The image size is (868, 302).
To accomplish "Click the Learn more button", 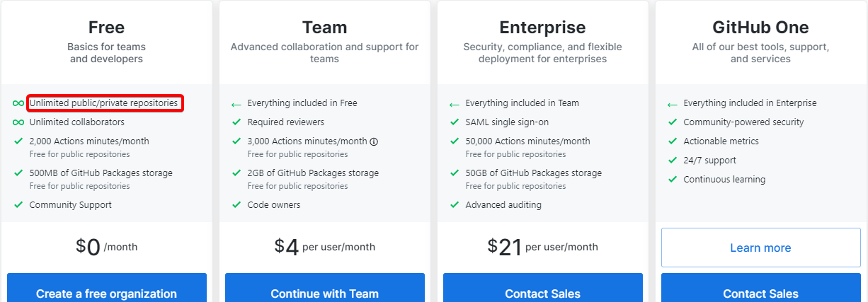I will (x=761, y=248).
